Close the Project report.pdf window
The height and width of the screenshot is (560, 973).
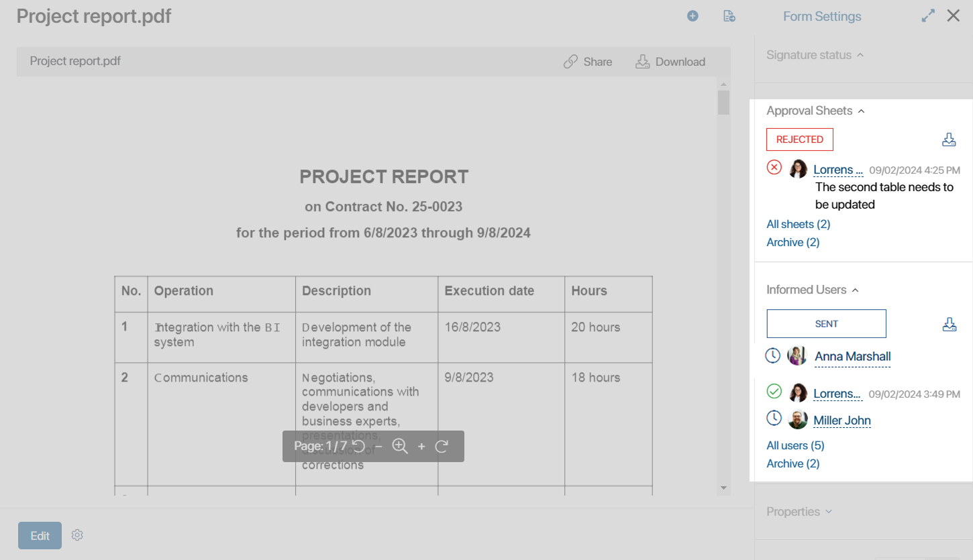click(x=953, y=15)
